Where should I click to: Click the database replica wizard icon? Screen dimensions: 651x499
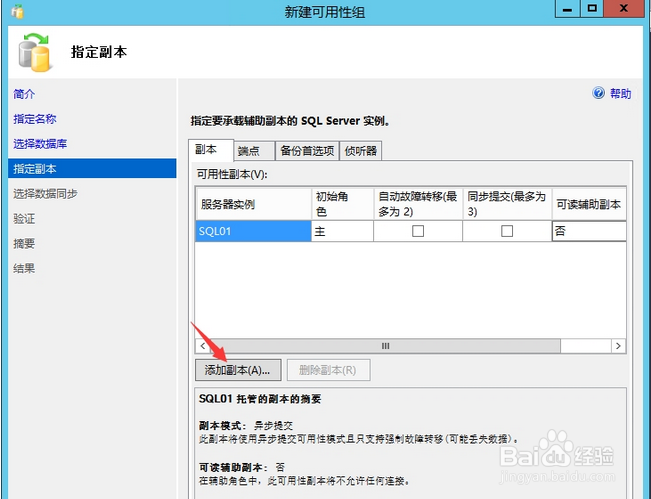pyautogui.click(x=34, y=52)
